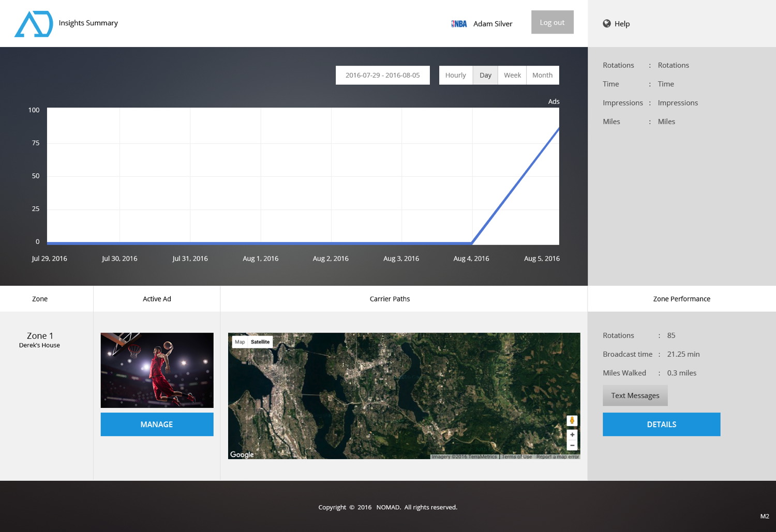This screenshot has width=776, height=532.
Task: Click the AD logo icon
Action: pyautogui.click(x=34, y=24)
